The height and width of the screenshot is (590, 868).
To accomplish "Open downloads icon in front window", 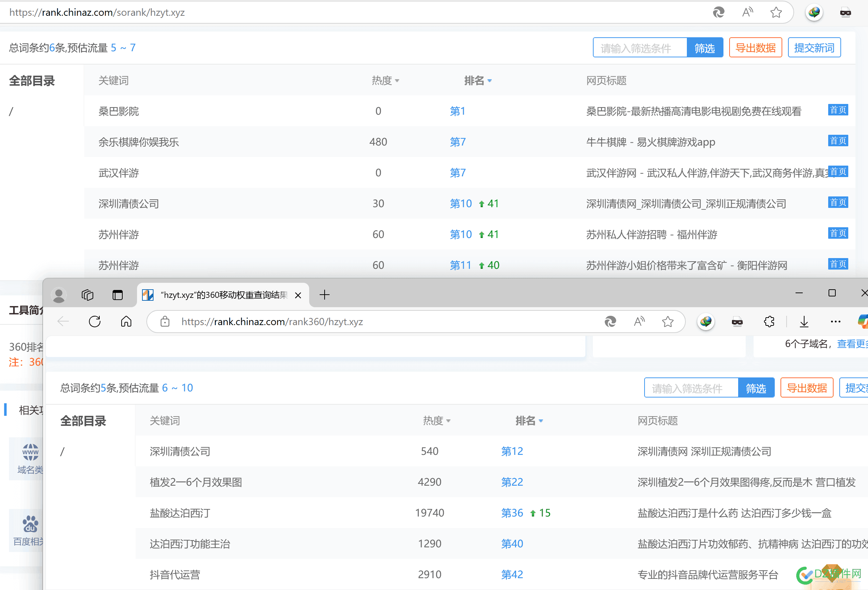I will [x=804, y=322].
